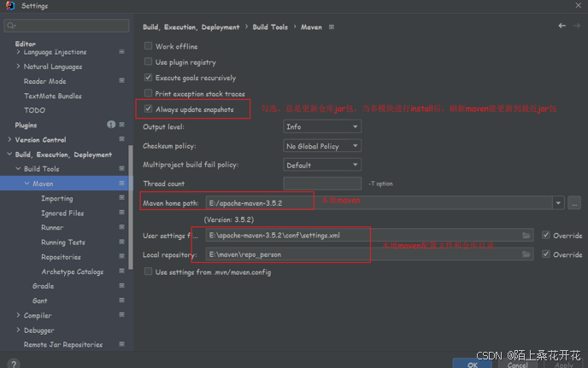Click the settings search field

[67, 26]
